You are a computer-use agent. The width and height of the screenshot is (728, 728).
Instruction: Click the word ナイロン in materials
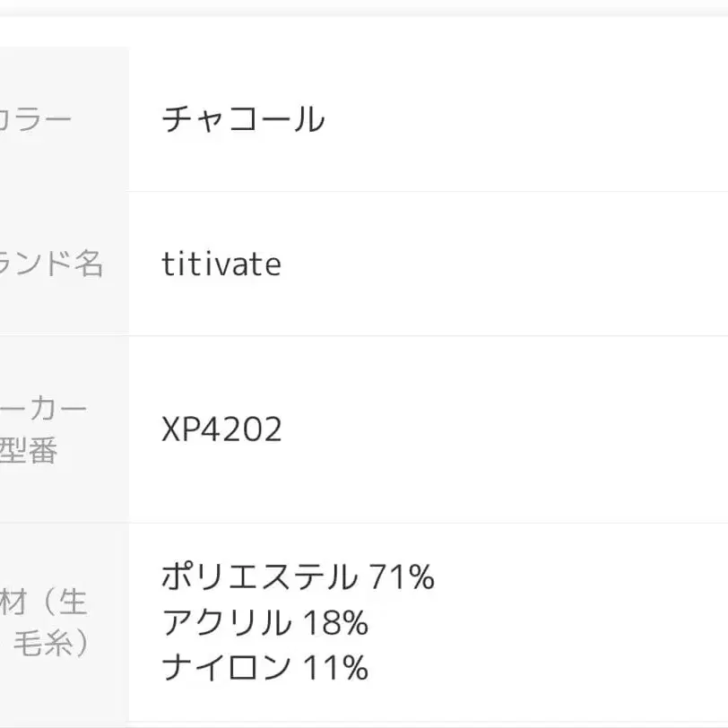[227, 668]
